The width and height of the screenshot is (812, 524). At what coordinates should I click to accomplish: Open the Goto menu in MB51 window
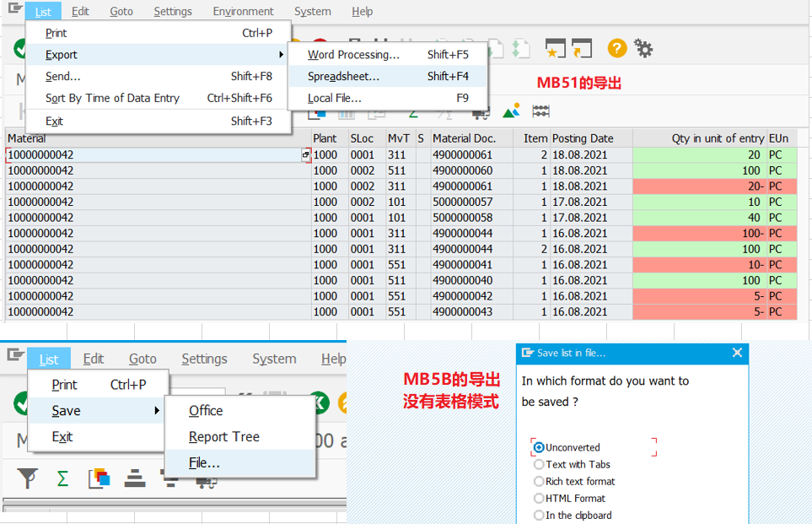(x=121, y=12)
